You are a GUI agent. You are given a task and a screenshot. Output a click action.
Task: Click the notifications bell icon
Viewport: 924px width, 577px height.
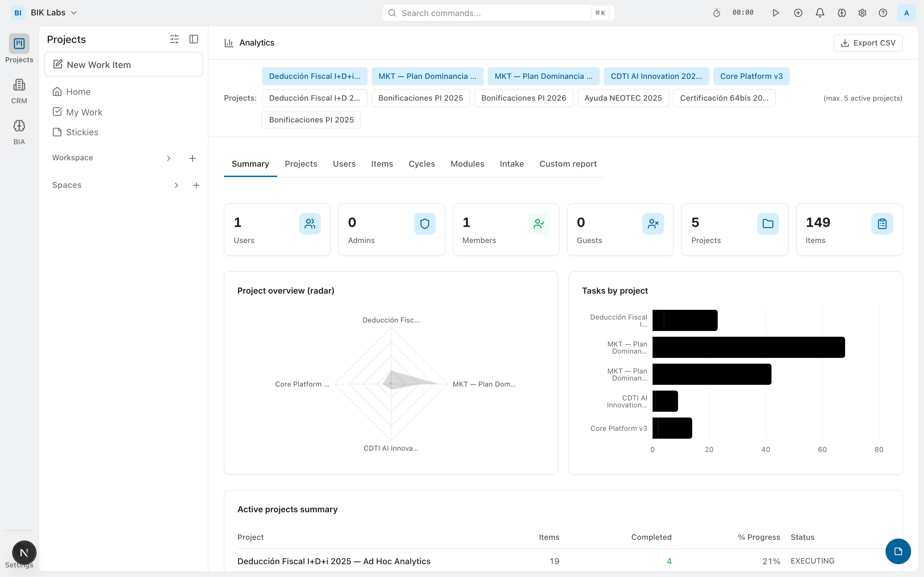coord(820,13)
